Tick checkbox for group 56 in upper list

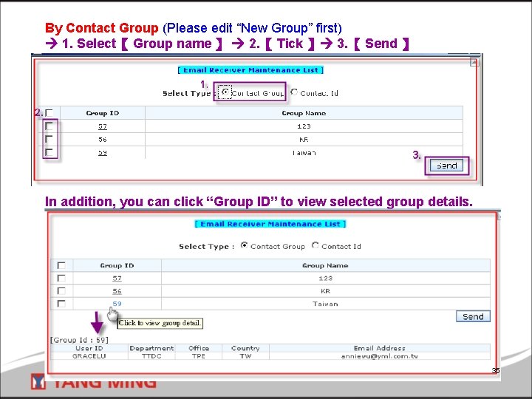(50, 139)
